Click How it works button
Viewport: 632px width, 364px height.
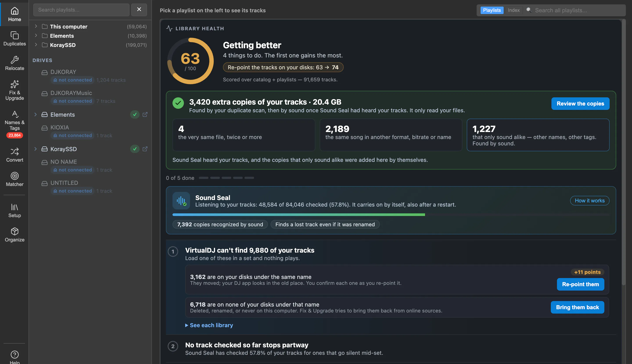[x=589, y=200]
